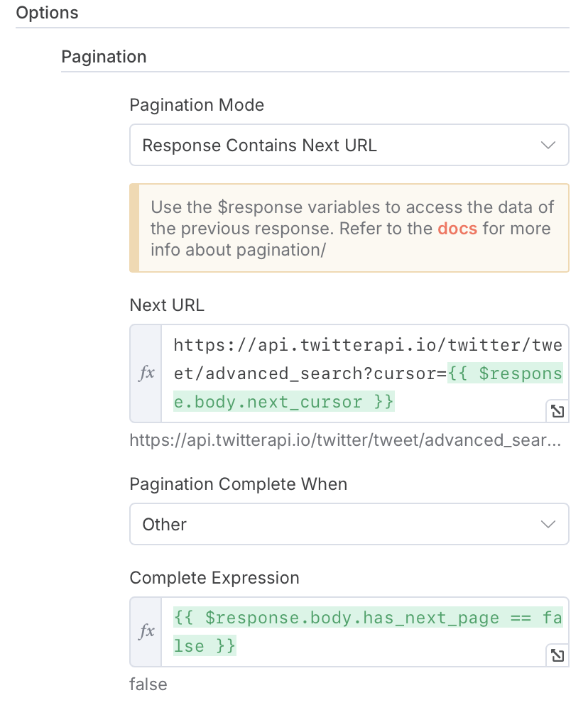This screenshot has width=588, height=710.
Task: Click the fx icon beside Next URL
Action: pos(146,373)
